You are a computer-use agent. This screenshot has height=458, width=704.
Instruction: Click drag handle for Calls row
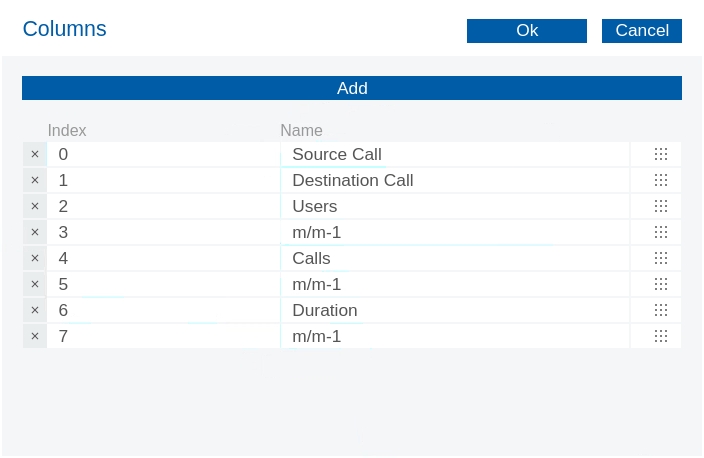point(660,258)
